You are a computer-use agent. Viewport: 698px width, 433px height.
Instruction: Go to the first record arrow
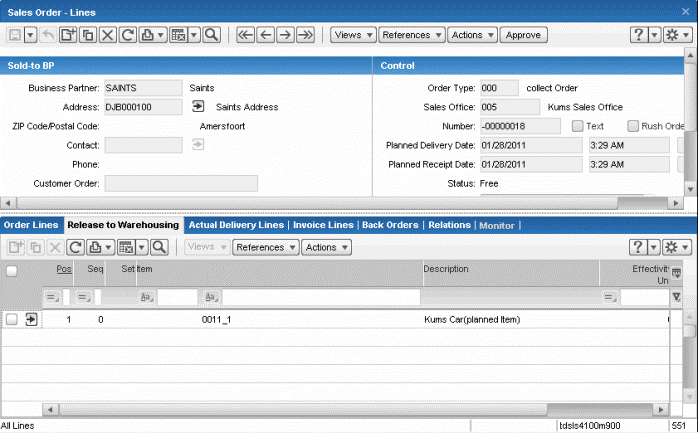coord(245,34)
